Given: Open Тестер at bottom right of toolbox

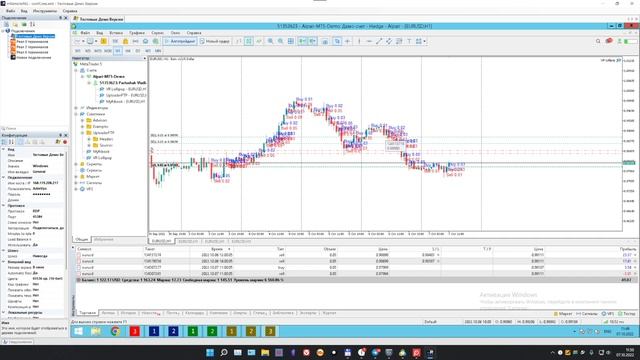Looking at the screenshot, I should 627,313.
